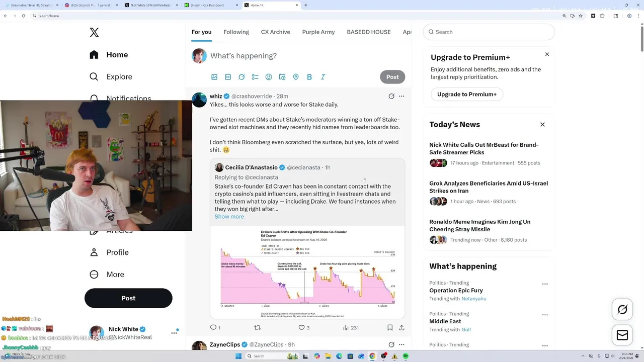Screen dimensions: 644x362
Task: Open the Drake balance chart image
Action: [x=307, y=272]
